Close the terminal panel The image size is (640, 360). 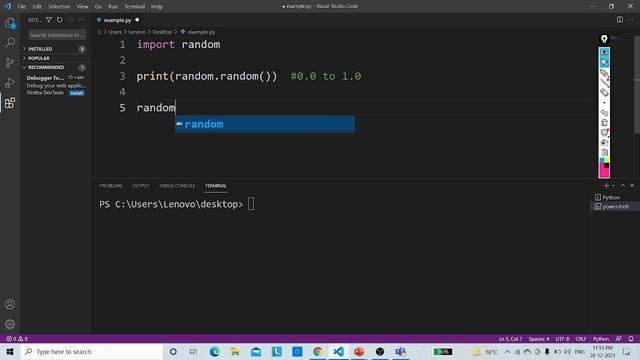tap(632, 186)
